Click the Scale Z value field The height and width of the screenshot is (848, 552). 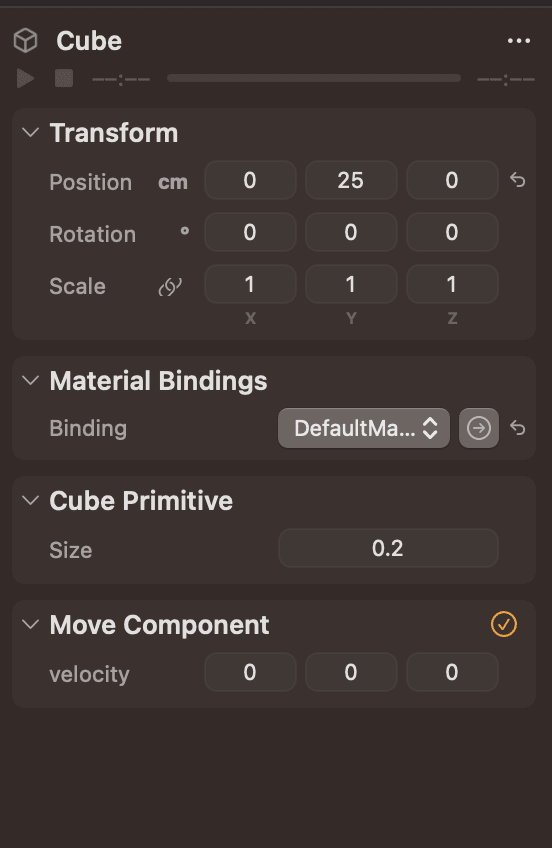[452, 284]
